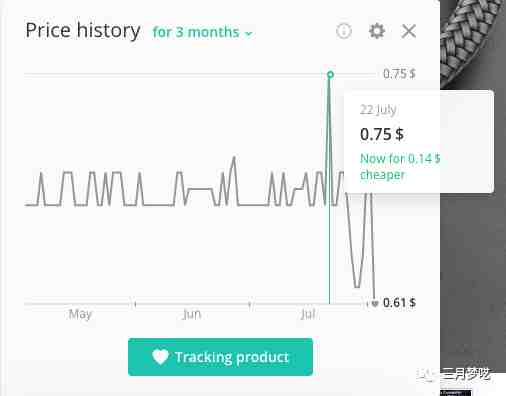Open the info circle icon
Image resolution: width=506 pixels, height=396 pixels.
[x=344, y=31]
